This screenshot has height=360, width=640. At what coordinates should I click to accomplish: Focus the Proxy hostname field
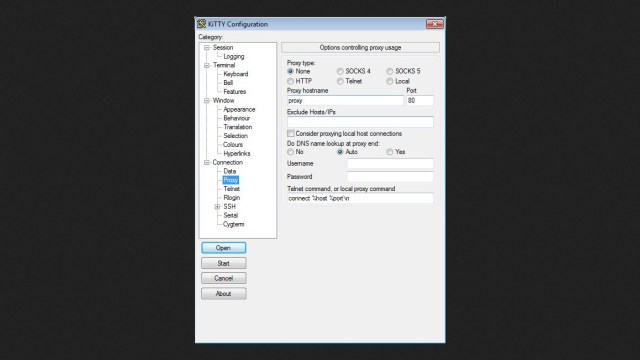pos(345,100)
